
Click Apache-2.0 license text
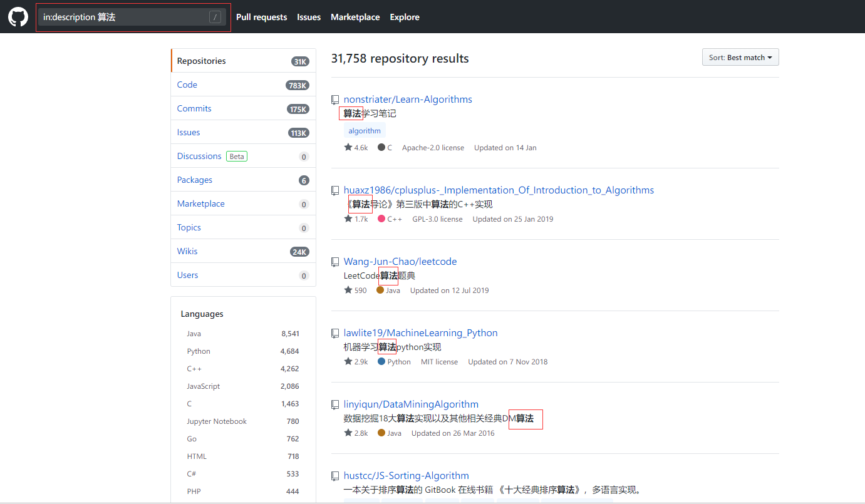tap(433, 148)
